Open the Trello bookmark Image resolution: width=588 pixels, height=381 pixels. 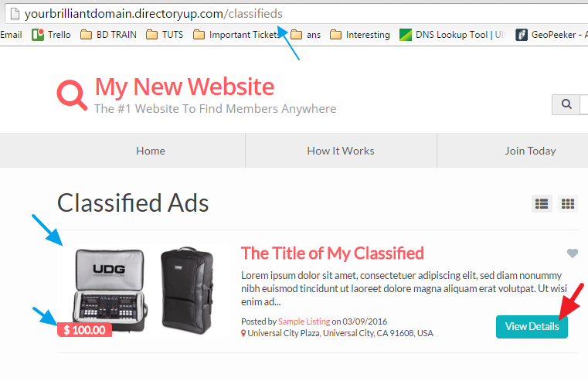[51, 35]
